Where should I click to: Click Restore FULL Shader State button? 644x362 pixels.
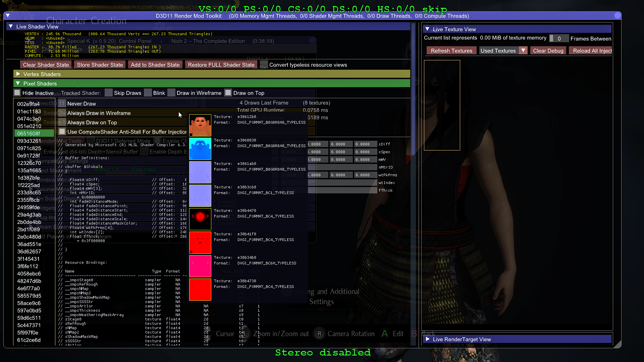click(221, 65)
